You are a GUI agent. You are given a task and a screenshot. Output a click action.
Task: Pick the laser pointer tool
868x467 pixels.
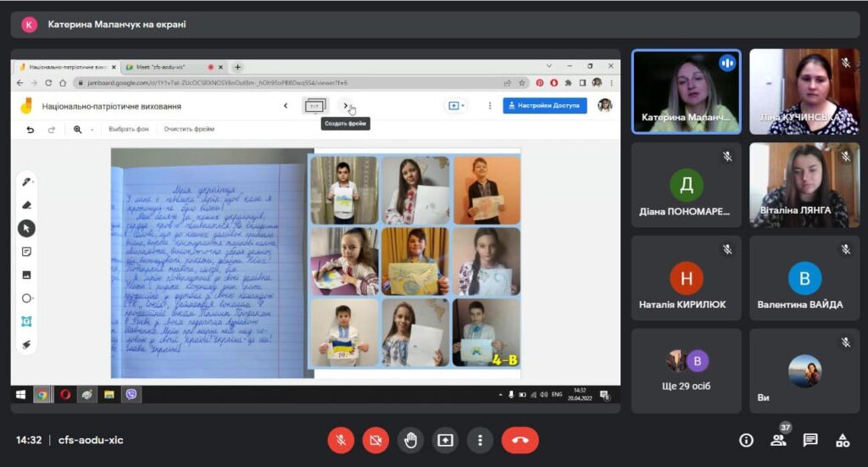point(26,344)
